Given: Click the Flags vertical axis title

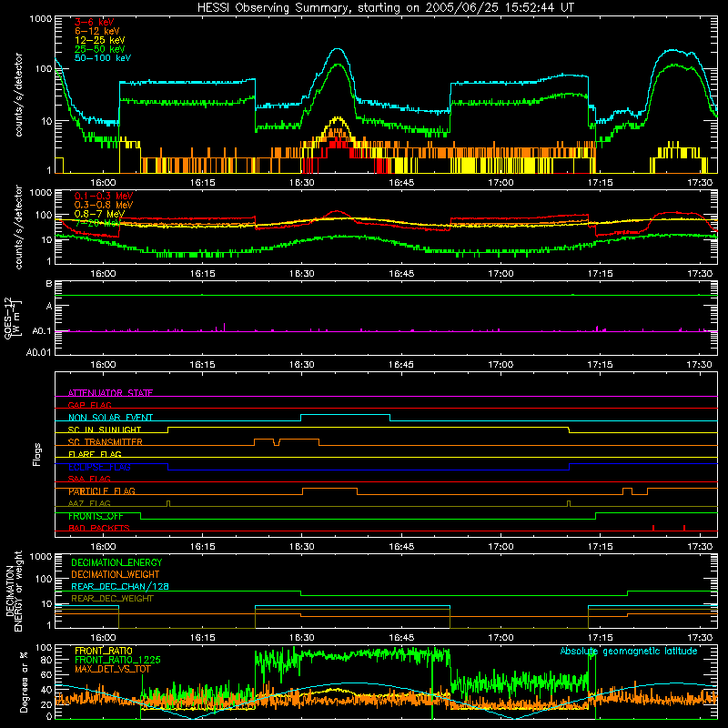Looking at the screenshot, I should coord(36,454).
